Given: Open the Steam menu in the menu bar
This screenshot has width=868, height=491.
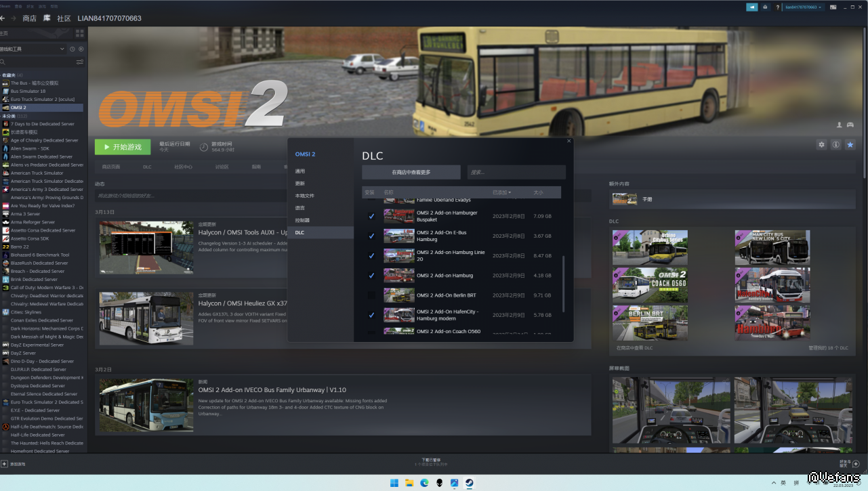Looking at the screenshot, I should coord(5,5).
